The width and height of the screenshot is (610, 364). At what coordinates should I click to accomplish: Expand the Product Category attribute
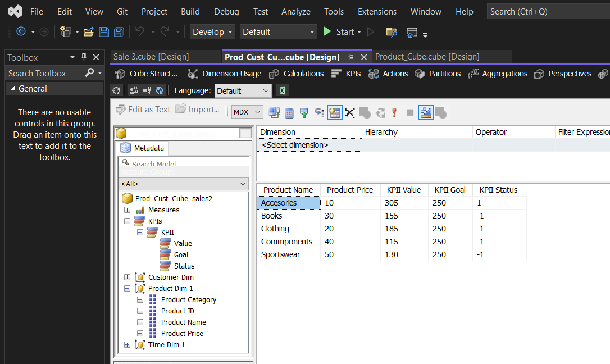click(x=140, y=300)
